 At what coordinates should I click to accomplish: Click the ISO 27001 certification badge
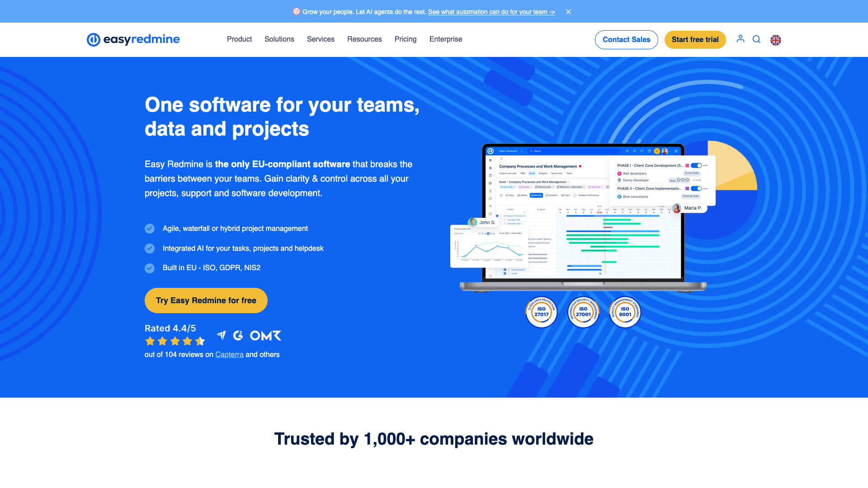[583, 312]
